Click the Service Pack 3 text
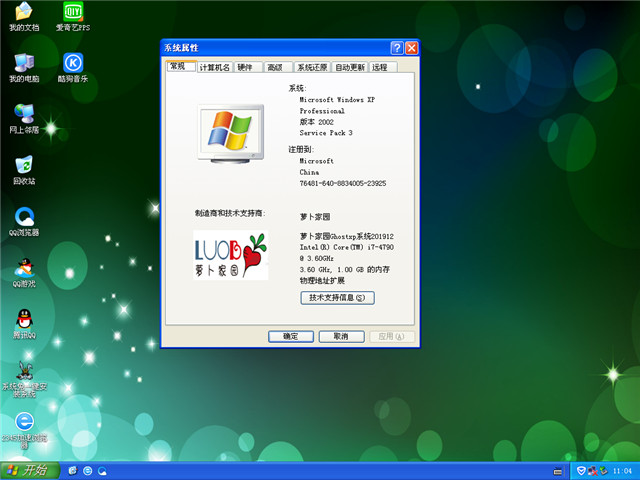This screenshot has width=640, height=480. click(326, 133)
